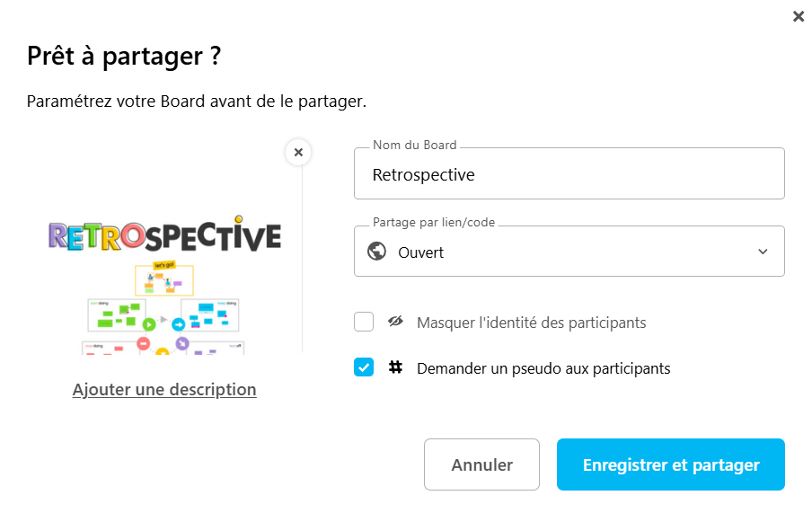Open the Partage par lien/code combo box
Viewport: 812px width, 513px height.
[x=569, y=252]
